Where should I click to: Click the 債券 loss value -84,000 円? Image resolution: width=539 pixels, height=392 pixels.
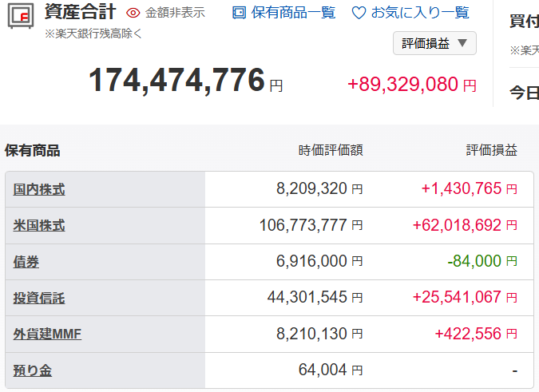coord(482,261)
